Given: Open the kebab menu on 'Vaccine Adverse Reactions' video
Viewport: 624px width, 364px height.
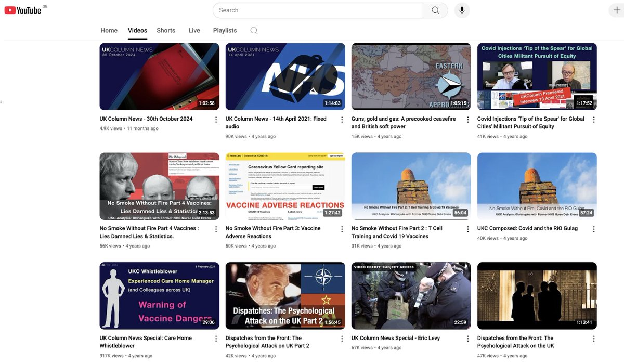Looking at the screenshot, I should tap(342, 228).
